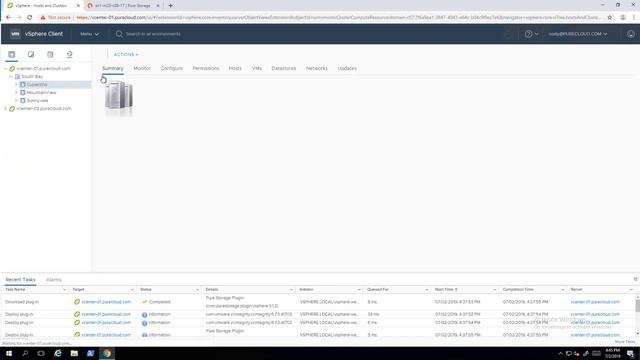Collapse South Bay datacenter node
Screen dimensions: 640x360
point(11,76)
